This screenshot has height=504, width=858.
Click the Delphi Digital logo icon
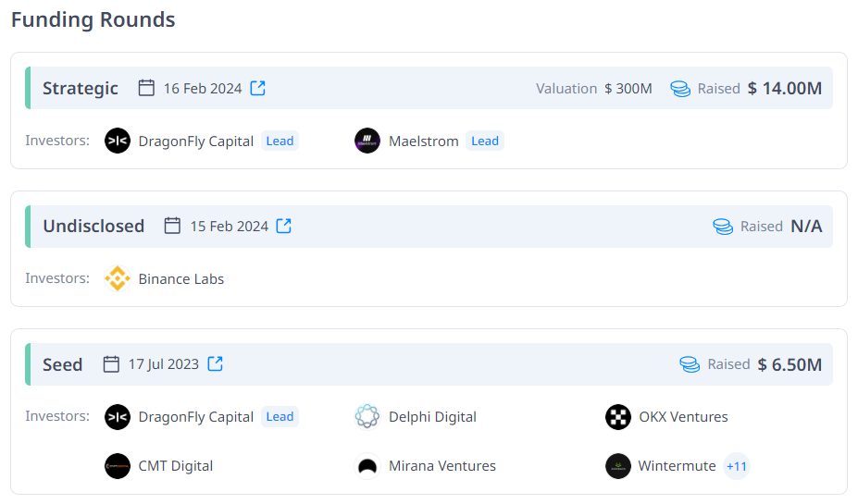pos(367,417)
